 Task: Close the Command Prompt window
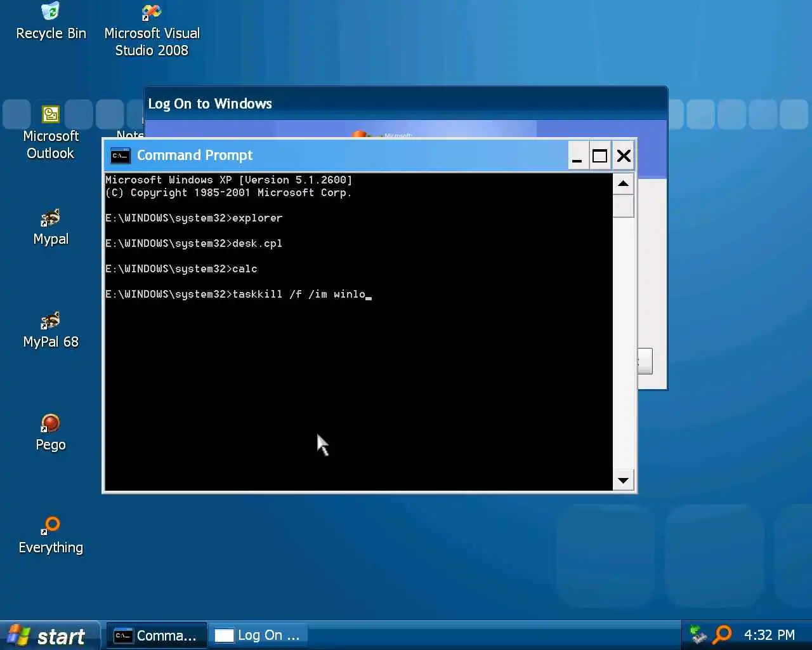[x=624, y=156]
